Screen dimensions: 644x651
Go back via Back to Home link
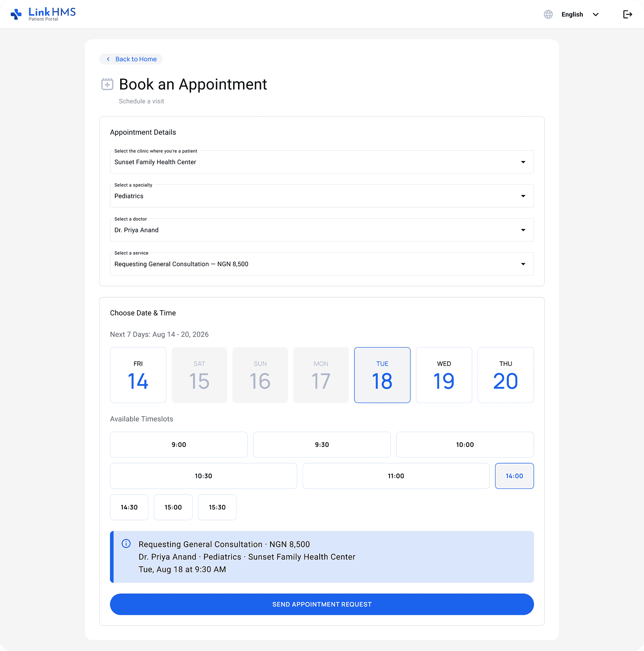click(x=131, y=59)
